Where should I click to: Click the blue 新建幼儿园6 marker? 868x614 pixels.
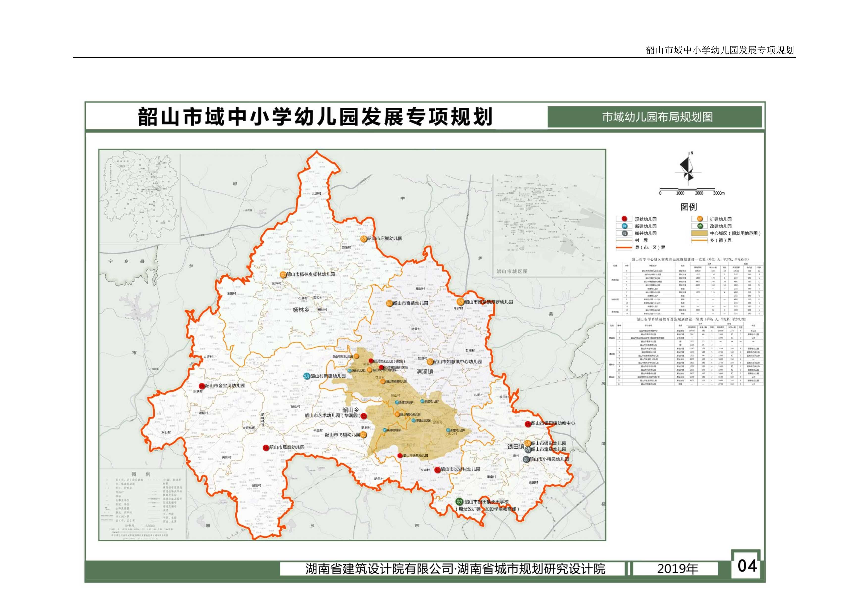click(x=414, y=420)
